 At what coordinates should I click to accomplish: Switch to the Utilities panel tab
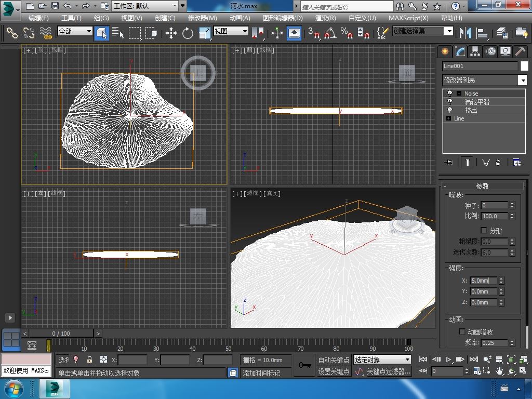[520, 51]
